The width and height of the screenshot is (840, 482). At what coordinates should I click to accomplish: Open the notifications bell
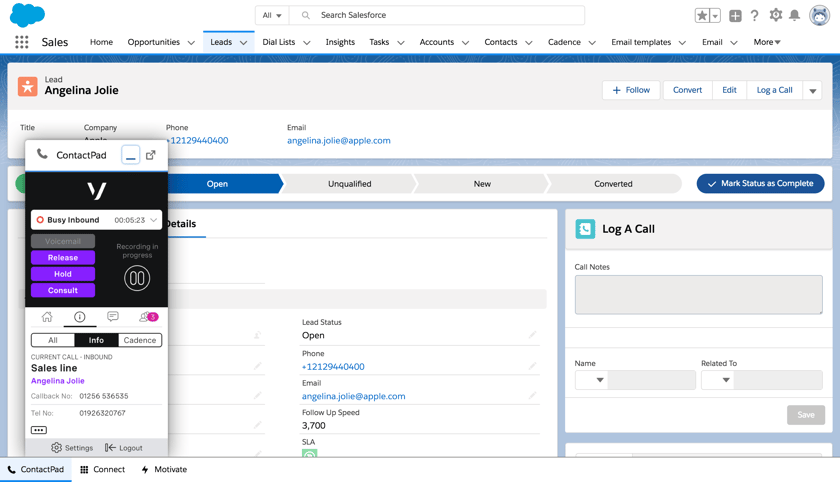coord(794,15)
